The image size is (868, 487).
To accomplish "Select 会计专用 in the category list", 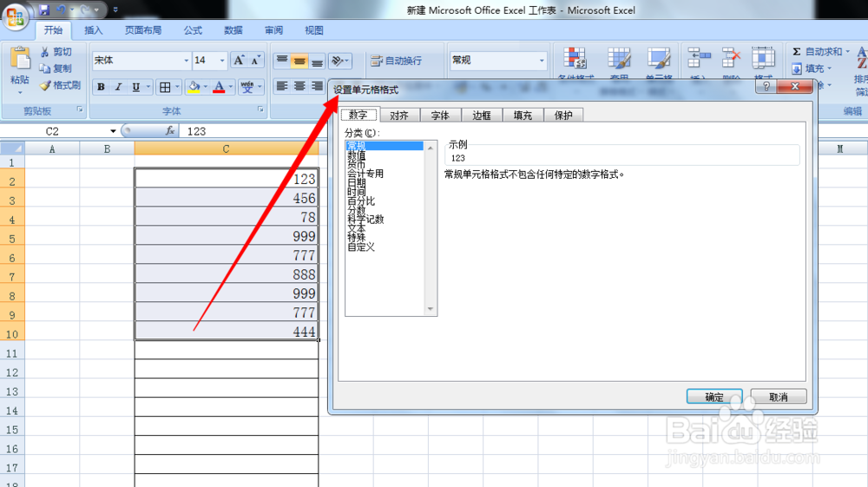I will 365,174.
